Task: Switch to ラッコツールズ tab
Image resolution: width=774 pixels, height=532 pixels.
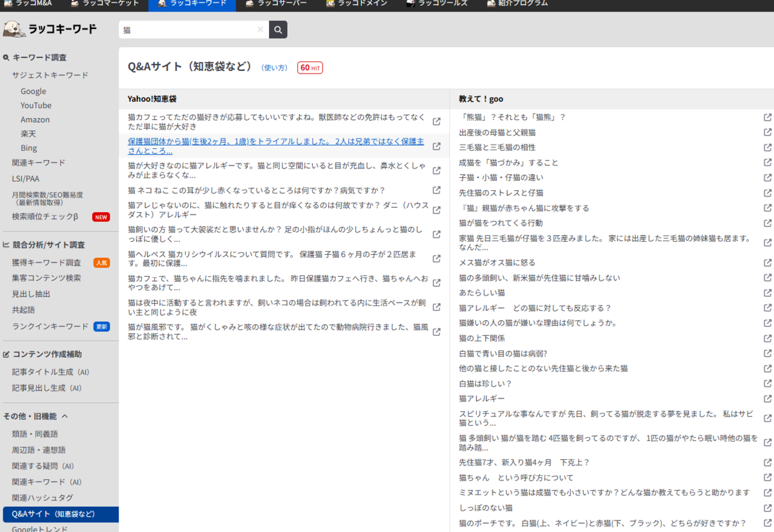Action: 437,4
